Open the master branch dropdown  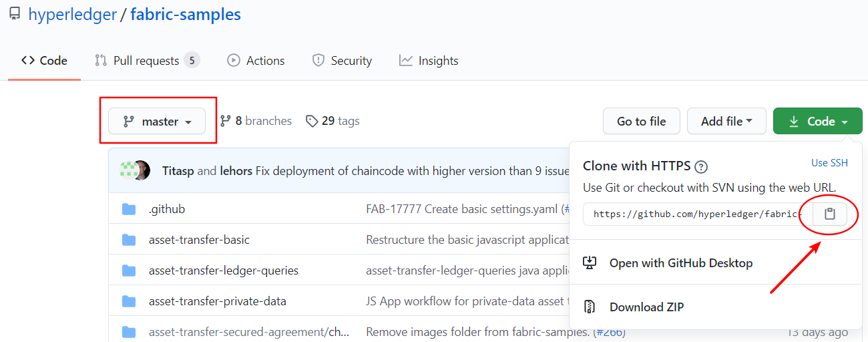coord(157,122)
